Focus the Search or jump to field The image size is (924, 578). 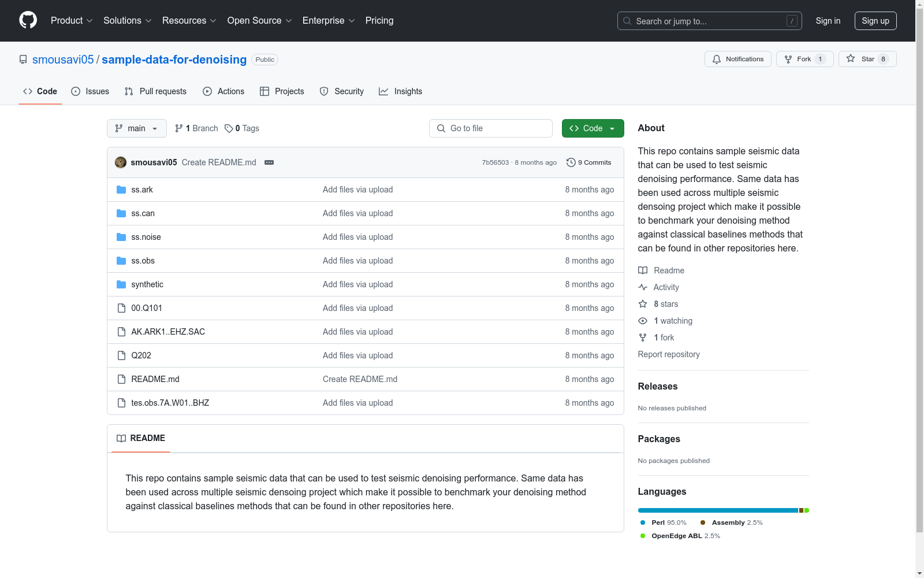(710, 21)
